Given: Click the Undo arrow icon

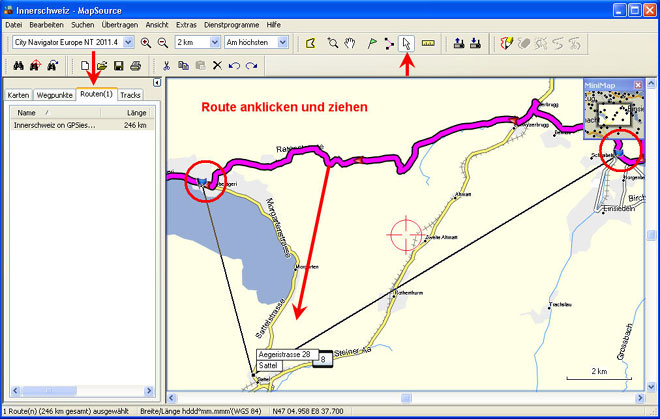Looking at the screenshot, I should (x=234, y=66).
